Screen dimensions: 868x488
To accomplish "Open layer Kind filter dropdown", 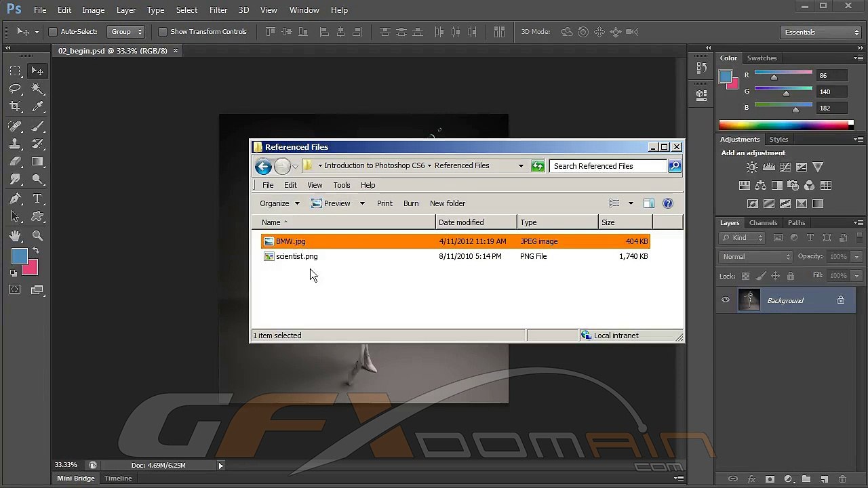I will (x=743, y=238).
